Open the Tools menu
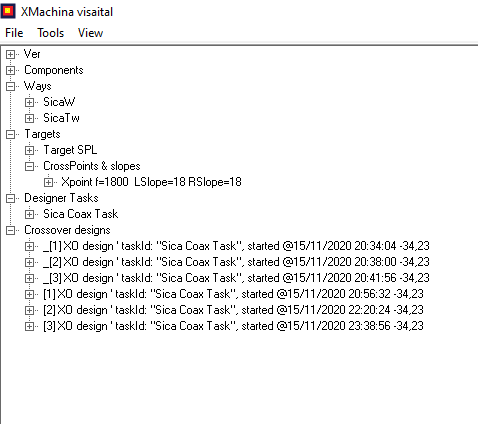478x424 pixels. [x=50, y=33]
